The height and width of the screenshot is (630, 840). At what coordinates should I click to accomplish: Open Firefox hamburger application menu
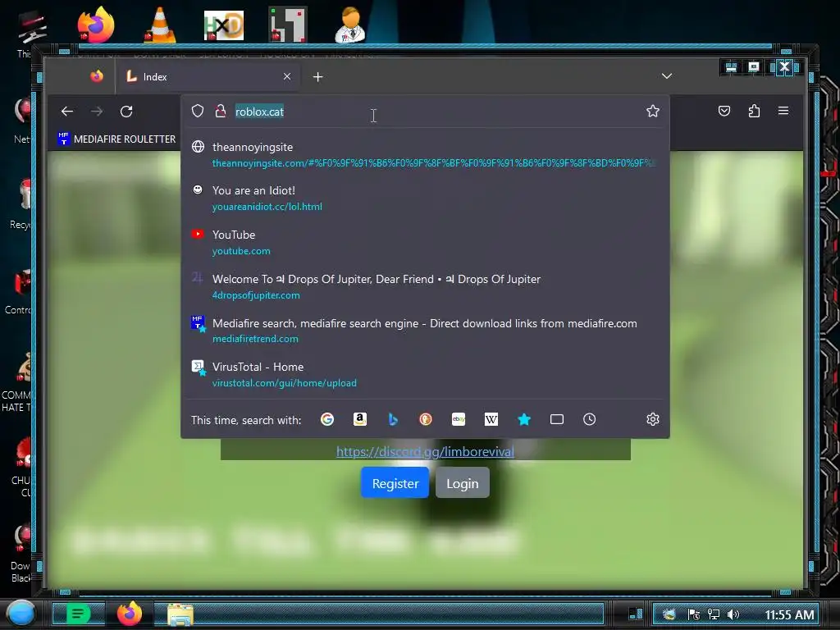pyautogui.click(x=783, y=111)
